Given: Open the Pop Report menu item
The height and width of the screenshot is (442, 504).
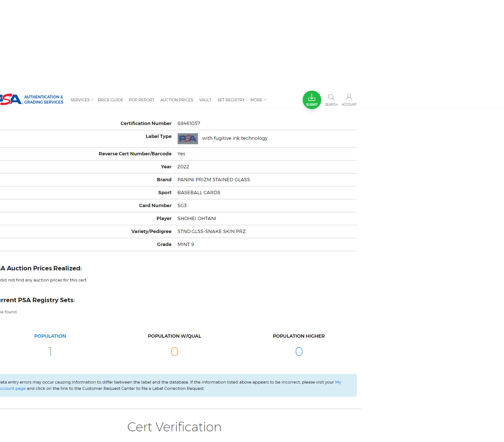Looking at the screenshot, I should [x=141, y=100].
